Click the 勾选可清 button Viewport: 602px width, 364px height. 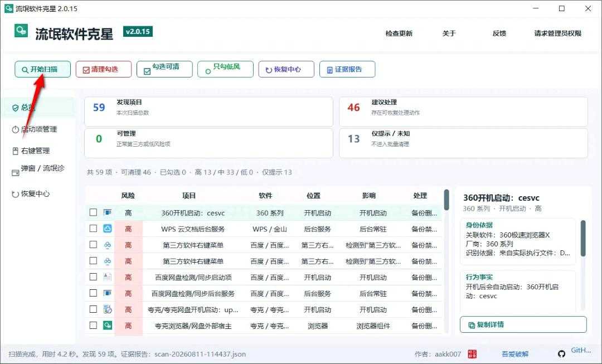pos(164,70)
